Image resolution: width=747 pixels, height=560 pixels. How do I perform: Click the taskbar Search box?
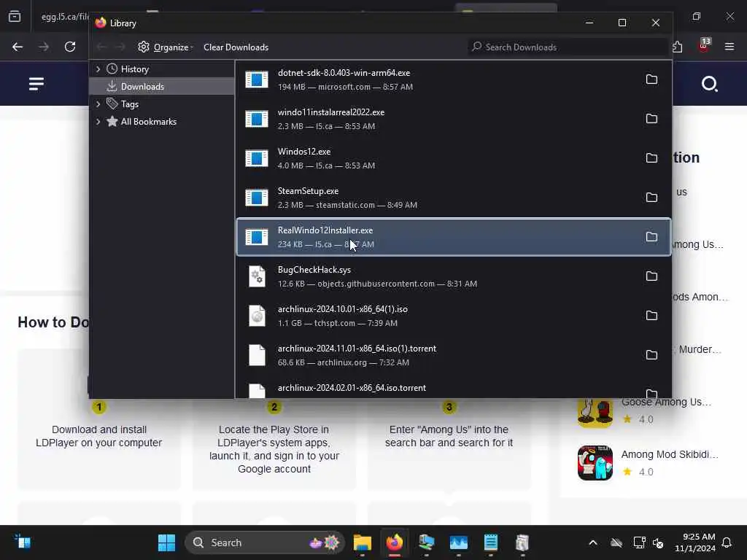(264, 542)
